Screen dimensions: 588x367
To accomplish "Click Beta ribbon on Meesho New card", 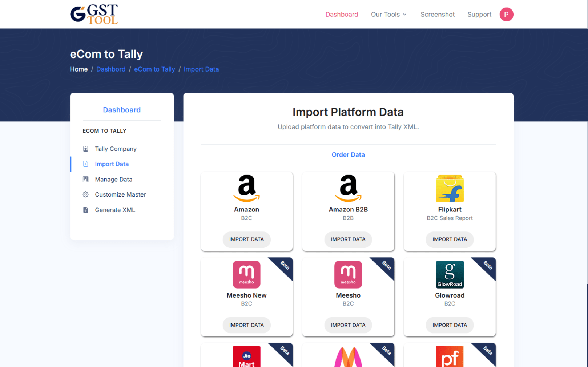I will click(284, 266).
